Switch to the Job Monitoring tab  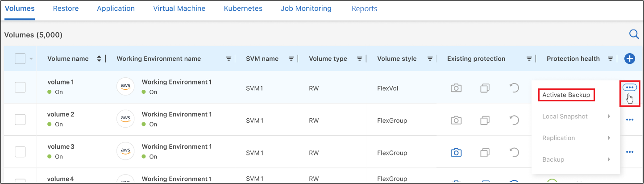(x=306, y=8)
